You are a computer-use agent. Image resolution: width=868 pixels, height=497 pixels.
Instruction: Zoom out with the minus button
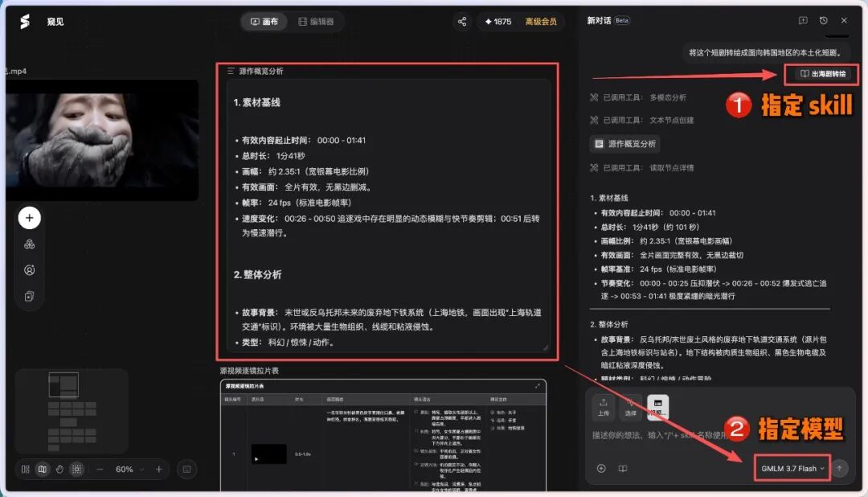100,470
